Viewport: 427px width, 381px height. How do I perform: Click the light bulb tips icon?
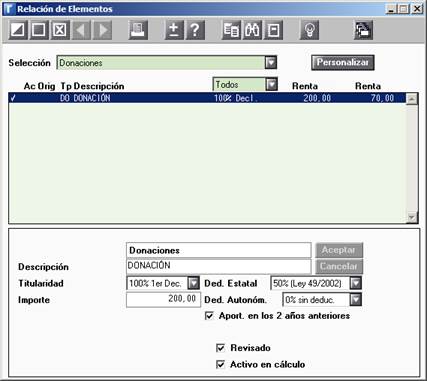click(310, 30)
